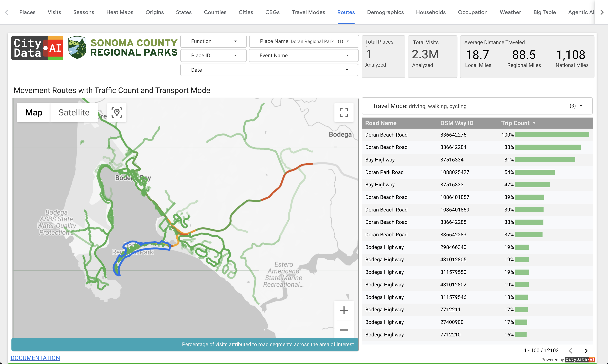
Task: Open the Occupation tab
Action: [473, 12]
